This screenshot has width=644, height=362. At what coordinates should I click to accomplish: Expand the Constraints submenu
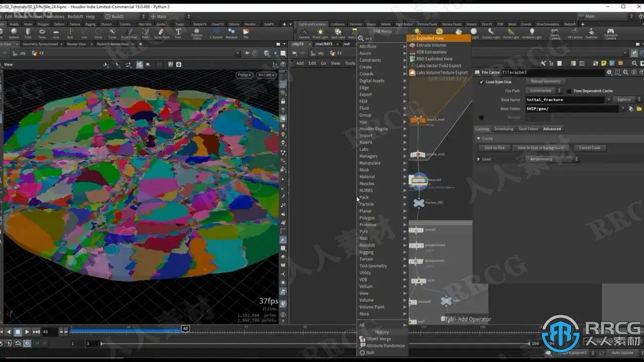382,60
